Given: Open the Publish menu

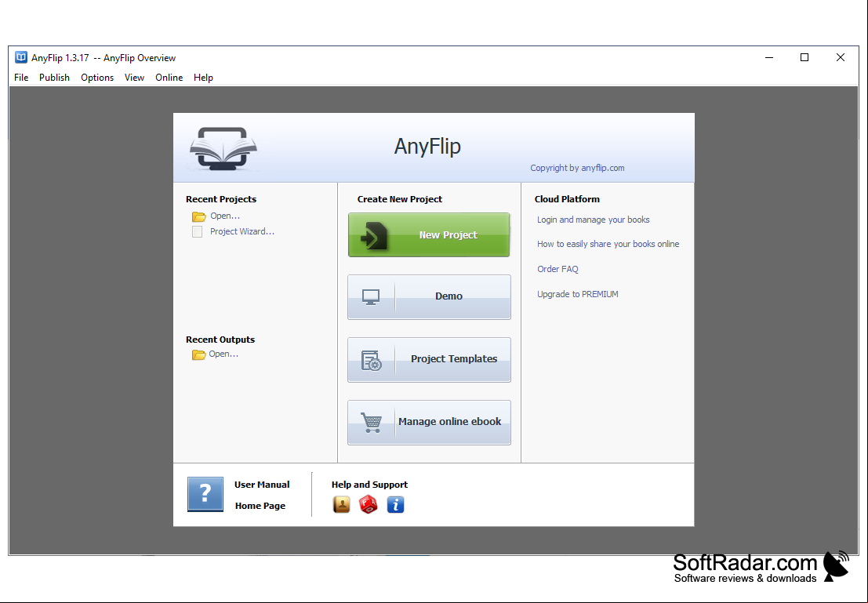Looking at the screenshot, I should pos(54,78).
